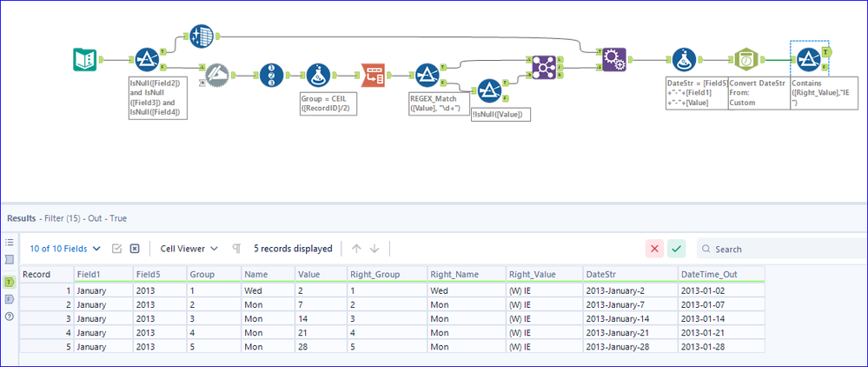The height and width of the screenshot is (367, 868).
Task: Click the Right_Value column header
Action: click(x=544, y=275)
